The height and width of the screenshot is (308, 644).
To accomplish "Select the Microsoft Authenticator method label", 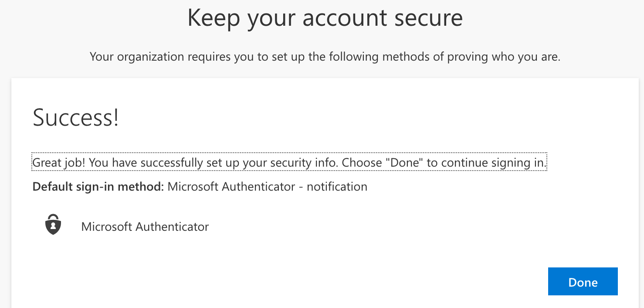I will [x=145, y=227].
